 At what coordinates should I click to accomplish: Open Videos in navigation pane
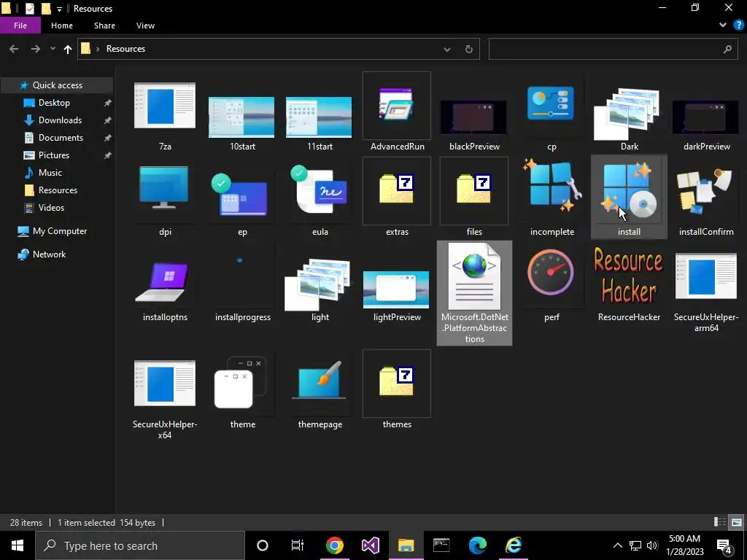pyautogui.click(x=51, y=208)
